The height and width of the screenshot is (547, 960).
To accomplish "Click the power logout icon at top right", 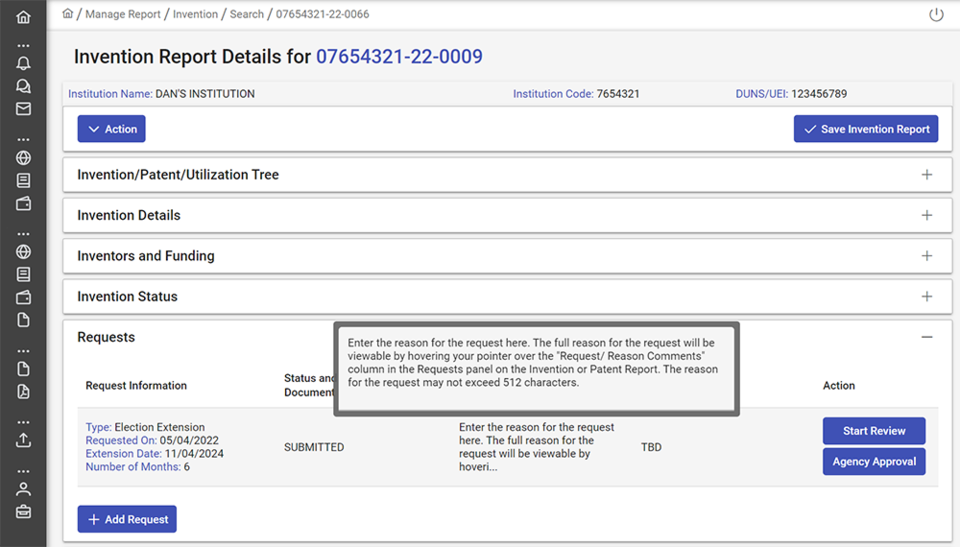I will tap(936, 15).
